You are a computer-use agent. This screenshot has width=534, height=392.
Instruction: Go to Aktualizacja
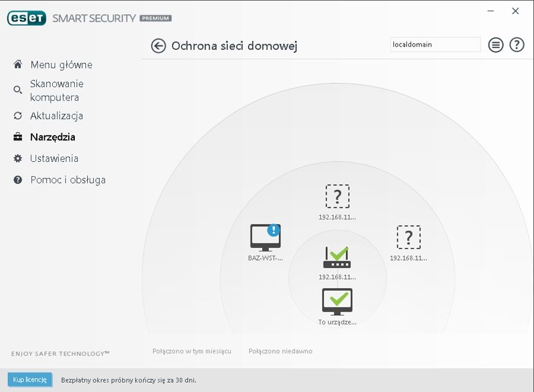point(56,116)
